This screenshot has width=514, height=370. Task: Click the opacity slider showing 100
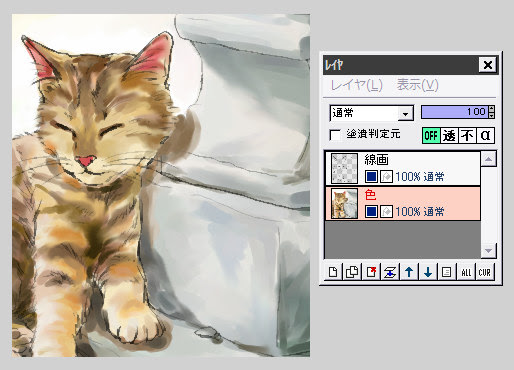455,112
